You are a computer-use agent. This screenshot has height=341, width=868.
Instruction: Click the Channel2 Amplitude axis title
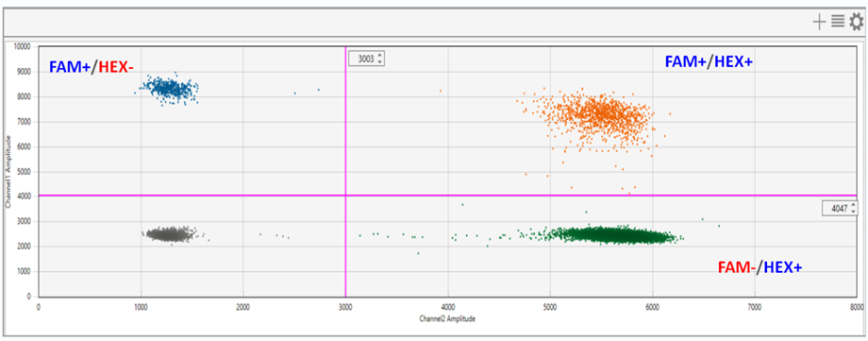tap(448, 319)
